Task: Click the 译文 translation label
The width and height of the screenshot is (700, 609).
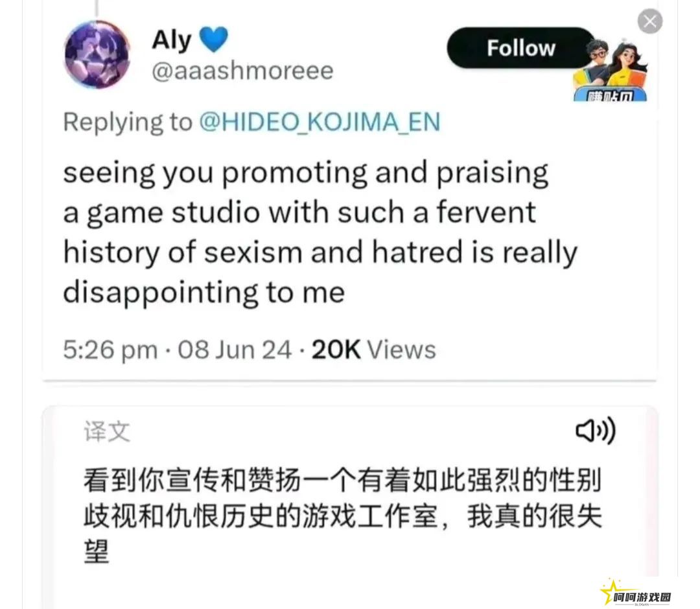Action: point(107,431)
